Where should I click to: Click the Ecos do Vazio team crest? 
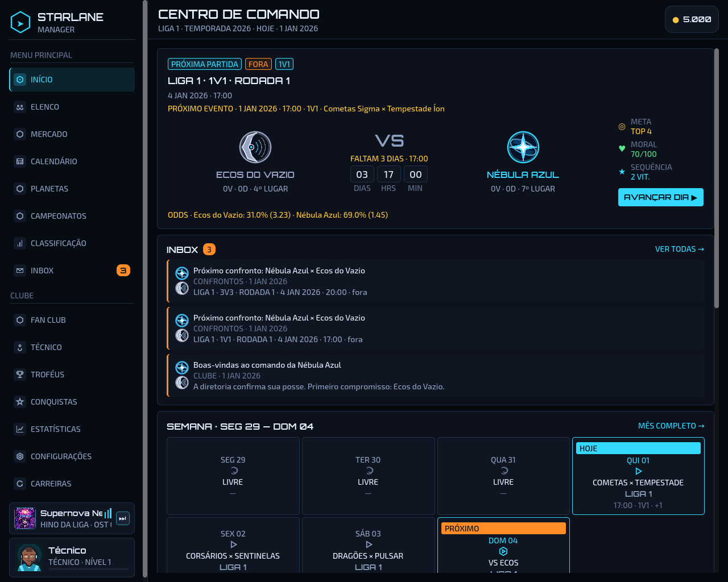pos(255,147)
